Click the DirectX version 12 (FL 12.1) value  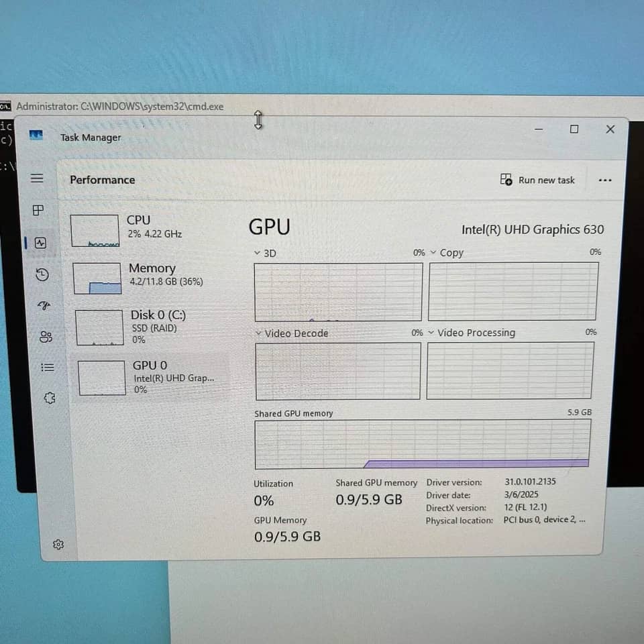click(525, 507)
